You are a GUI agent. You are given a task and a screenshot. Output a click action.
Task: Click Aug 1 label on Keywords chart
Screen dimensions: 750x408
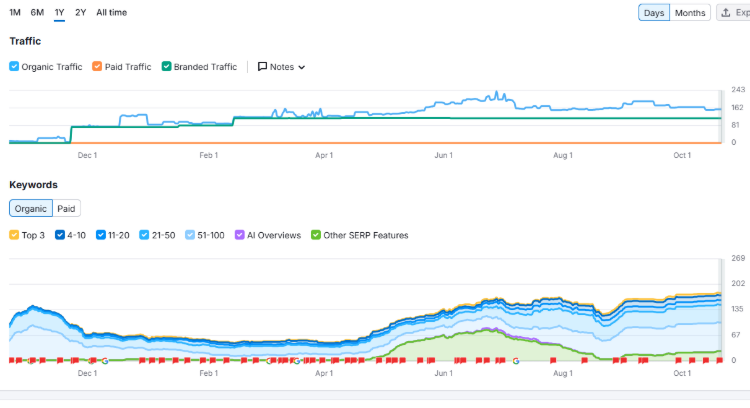click(x=563, y=373)
